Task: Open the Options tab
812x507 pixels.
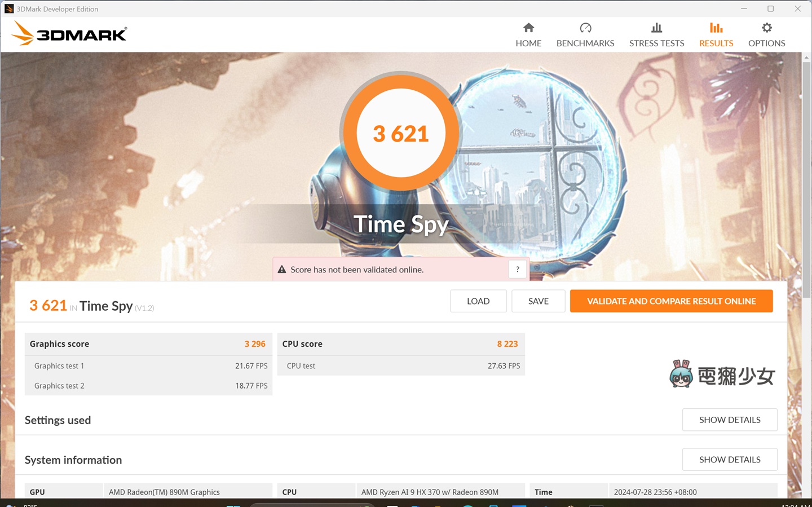Action: tap(766, 35)
